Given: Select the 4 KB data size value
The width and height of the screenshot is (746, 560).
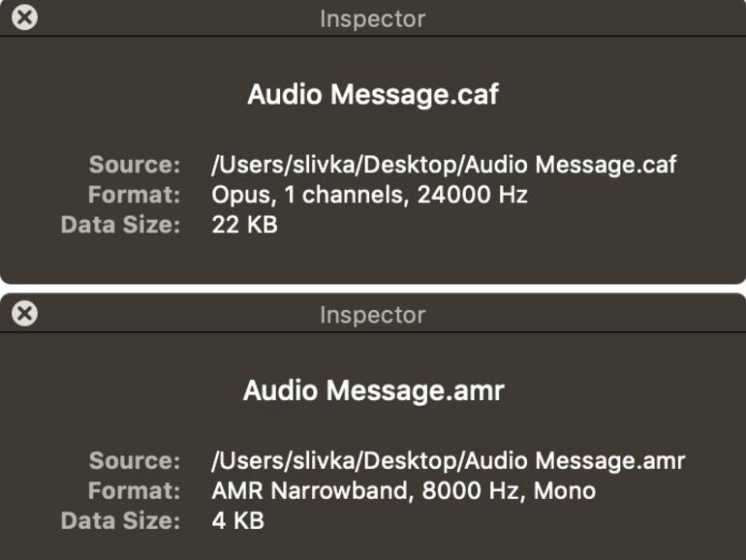Looking at the screenshot, I should [x=237, y=521].
